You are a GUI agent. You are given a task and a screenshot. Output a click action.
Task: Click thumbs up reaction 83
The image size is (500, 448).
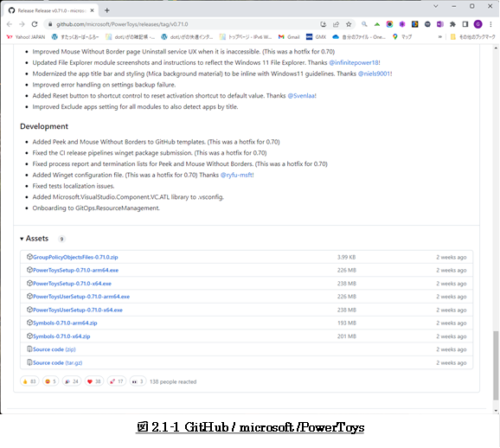pyautogui.click(x=29, y=381)
